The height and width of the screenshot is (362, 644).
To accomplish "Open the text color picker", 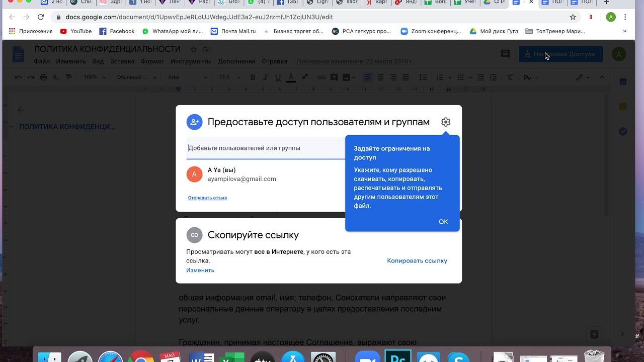I will [291, 77].
